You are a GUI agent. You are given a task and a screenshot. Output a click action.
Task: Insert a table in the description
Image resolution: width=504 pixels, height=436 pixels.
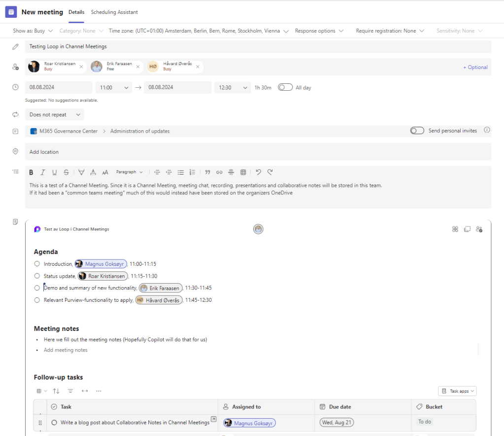pos(243,172)
